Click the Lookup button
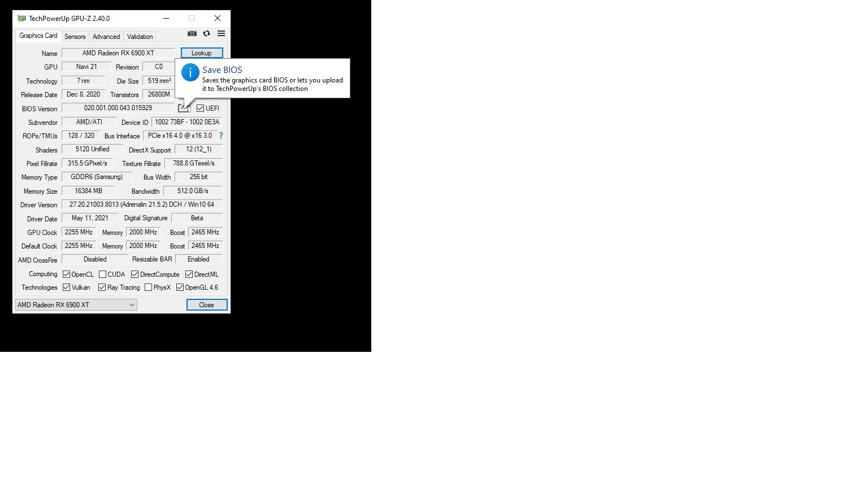The height and width of the screenshot is (488, 868). 202,53
